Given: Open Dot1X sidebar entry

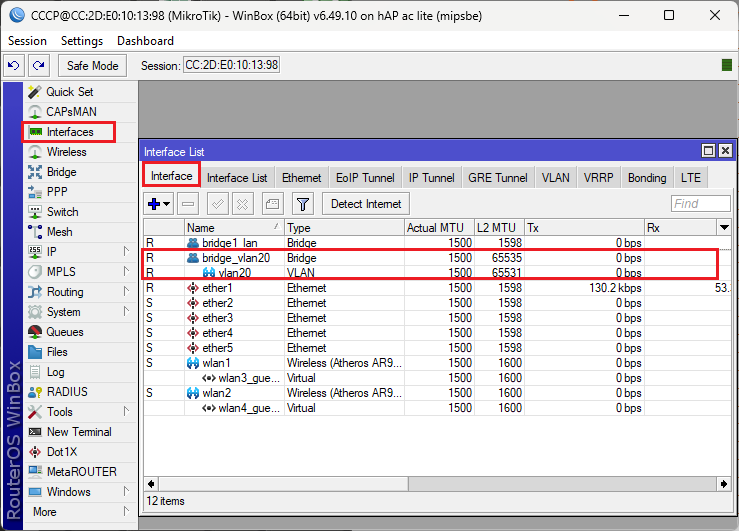Looking at the screenshot, I should tap(62, 452).
